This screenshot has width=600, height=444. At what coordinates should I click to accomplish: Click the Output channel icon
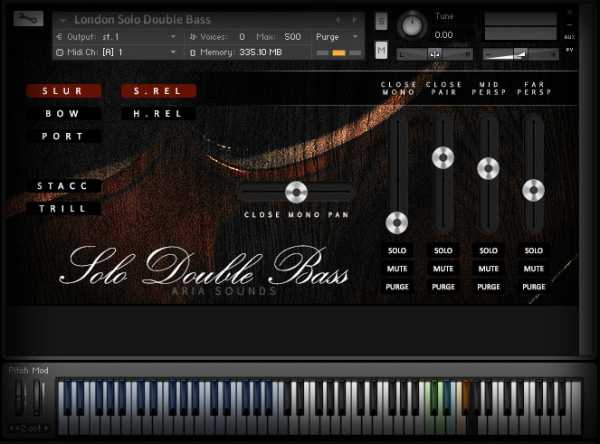tap(59, 37)
